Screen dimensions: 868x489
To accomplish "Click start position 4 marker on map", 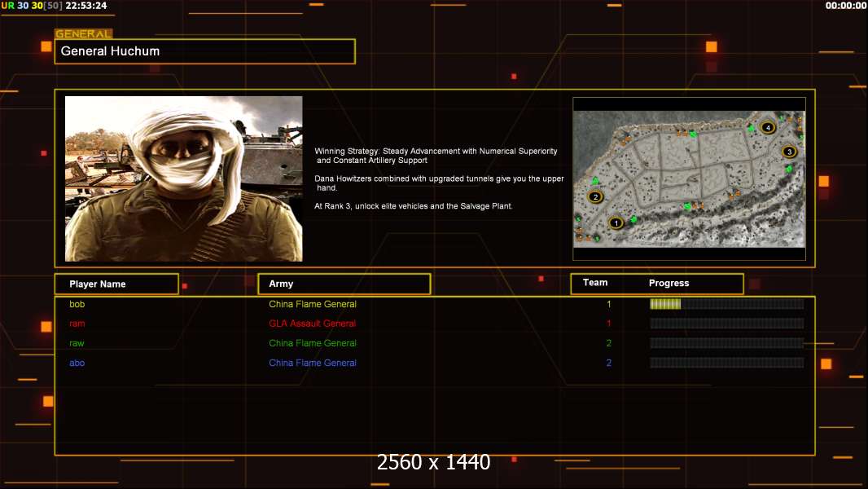I will pyautogui.click(x=767, y=127).
